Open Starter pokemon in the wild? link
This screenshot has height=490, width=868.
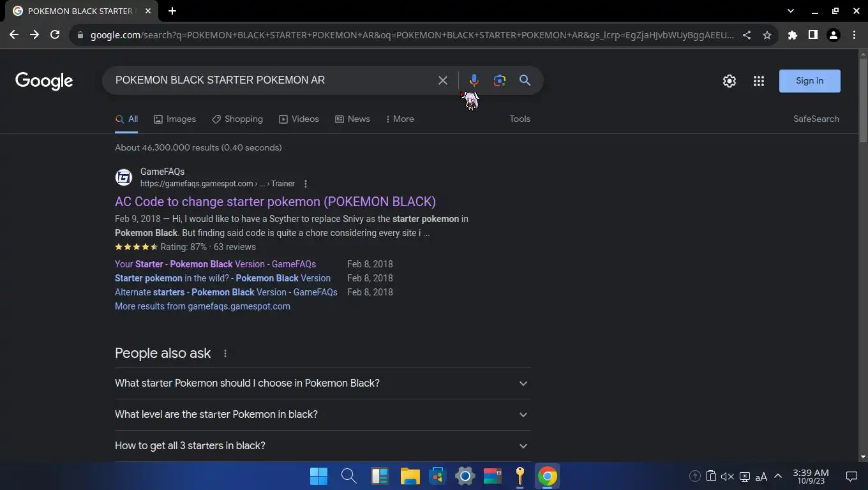click(x=223, y=278)
